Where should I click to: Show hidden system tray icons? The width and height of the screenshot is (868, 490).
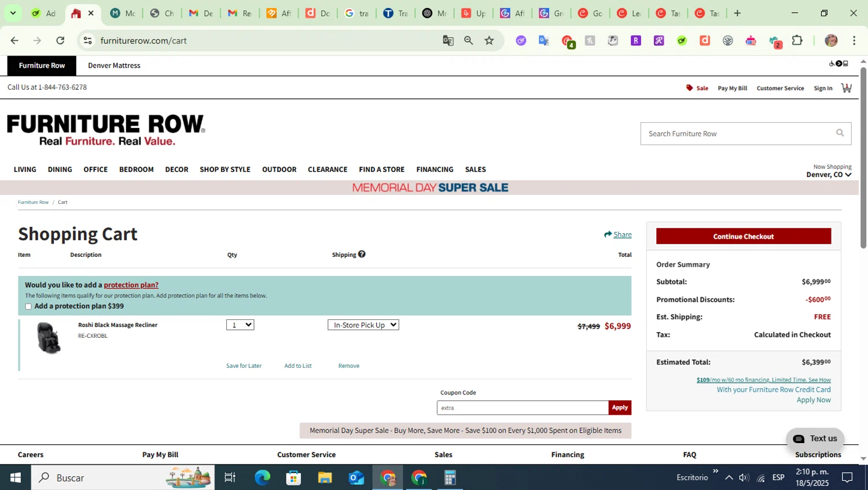[729, 477]
